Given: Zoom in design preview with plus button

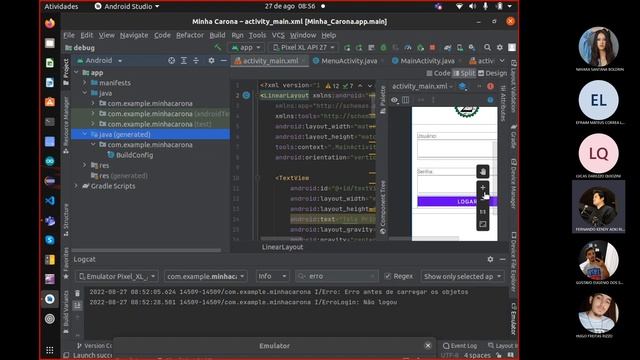Looking at the screenshot, I should coord(482,187).
